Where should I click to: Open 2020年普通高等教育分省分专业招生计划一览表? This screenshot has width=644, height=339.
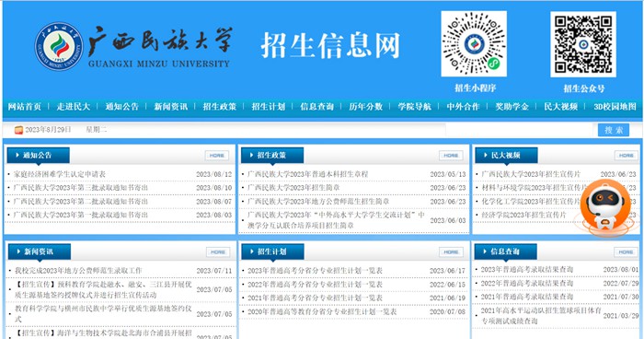(322, 312)
